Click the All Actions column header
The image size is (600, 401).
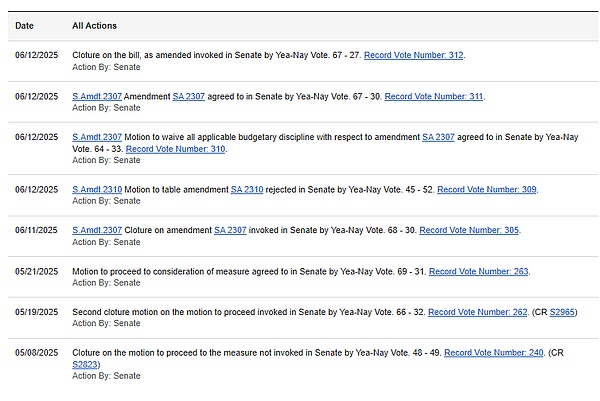coord(94,24)
